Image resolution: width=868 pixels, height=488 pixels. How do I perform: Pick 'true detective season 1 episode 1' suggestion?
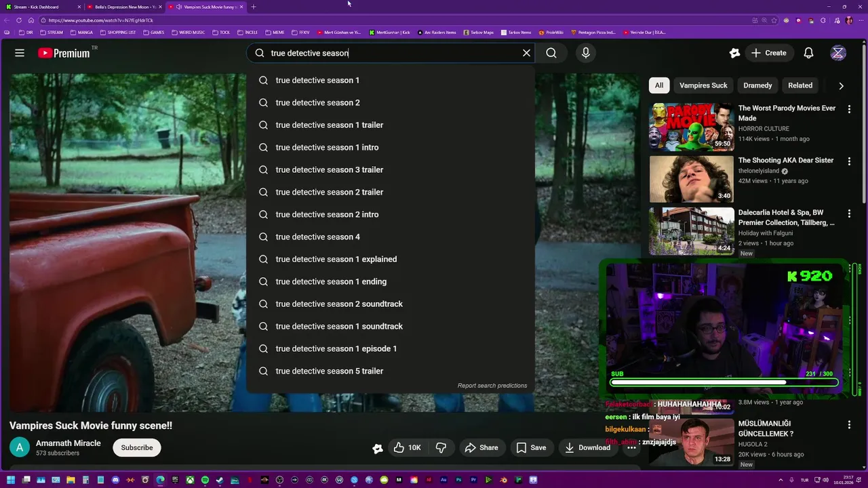391,348
